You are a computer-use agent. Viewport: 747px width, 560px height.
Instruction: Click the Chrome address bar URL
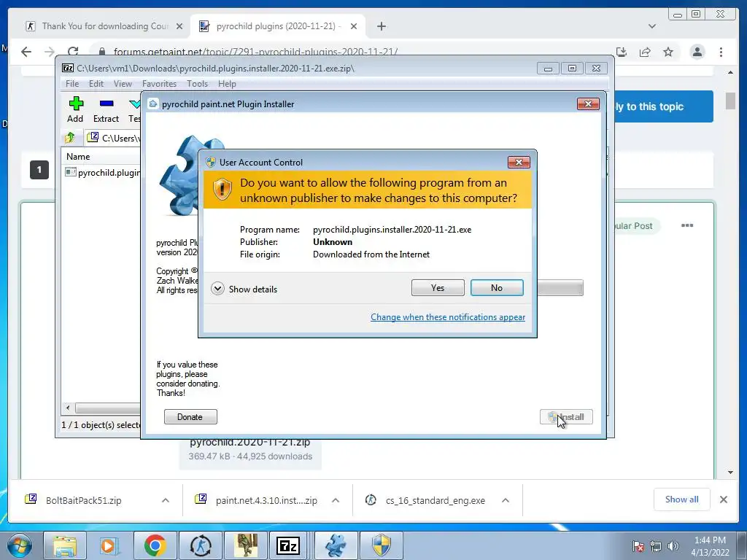point(255,52)
